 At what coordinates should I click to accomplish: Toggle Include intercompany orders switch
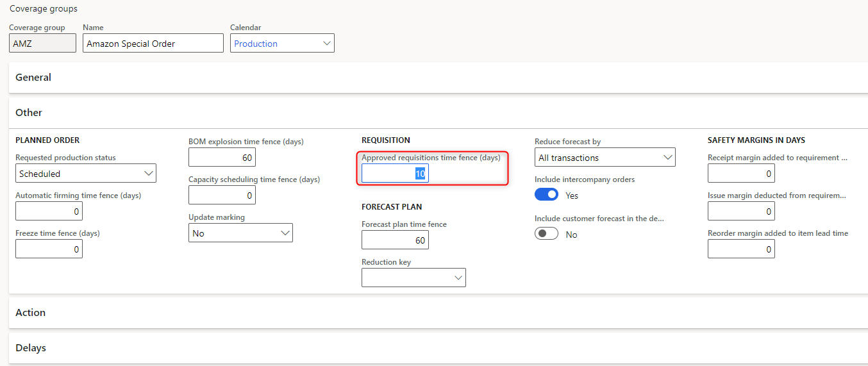(546, 195)
